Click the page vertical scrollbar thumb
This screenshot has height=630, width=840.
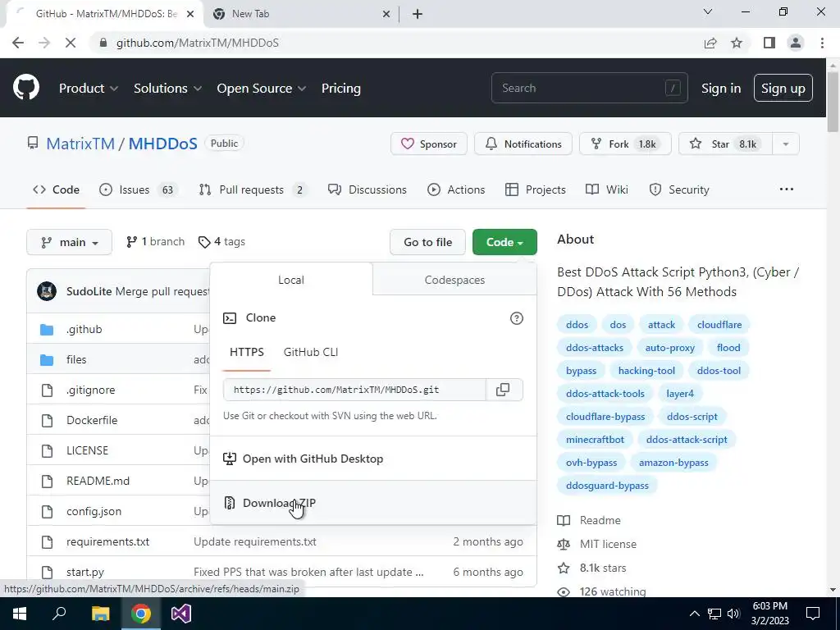(x=833, y=101)
